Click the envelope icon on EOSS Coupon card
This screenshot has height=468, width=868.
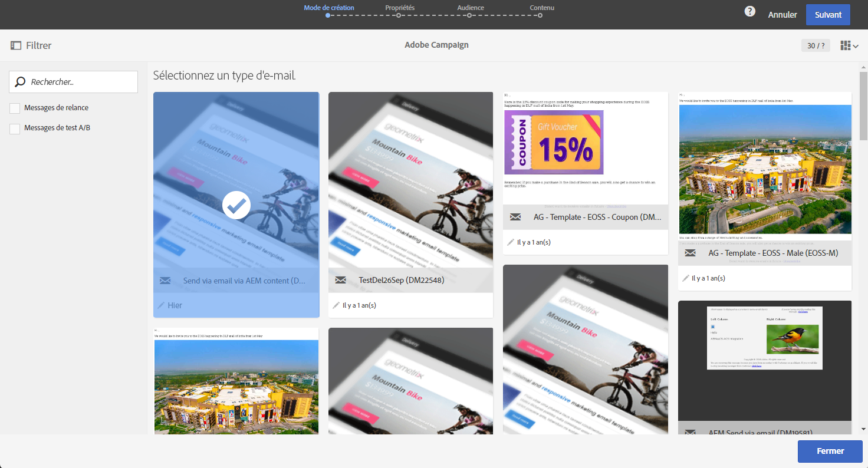click(x=515, y=217)
